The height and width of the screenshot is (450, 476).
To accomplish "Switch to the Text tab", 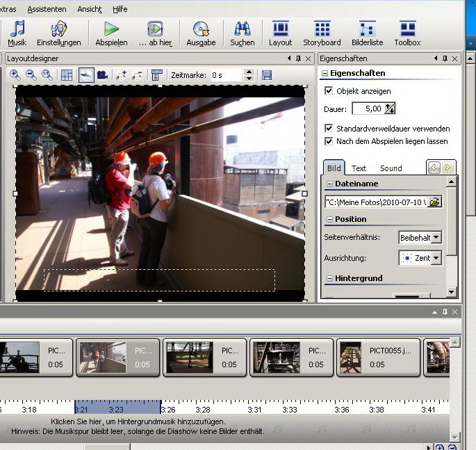I will click(x=359, y=168).
